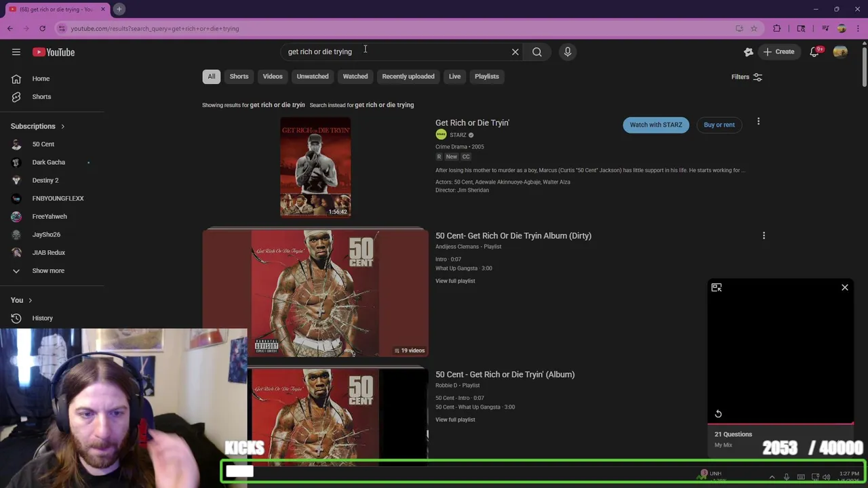Close the miniplayer
This screenshot has width=868, height=488.
845,288
